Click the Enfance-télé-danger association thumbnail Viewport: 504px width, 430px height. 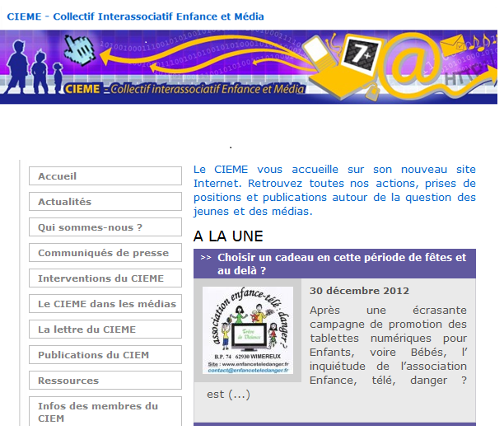pos(247,330)
